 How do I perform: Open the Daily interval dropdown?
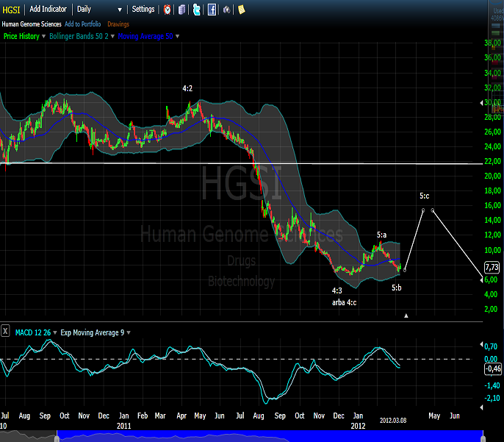[99, 10]
